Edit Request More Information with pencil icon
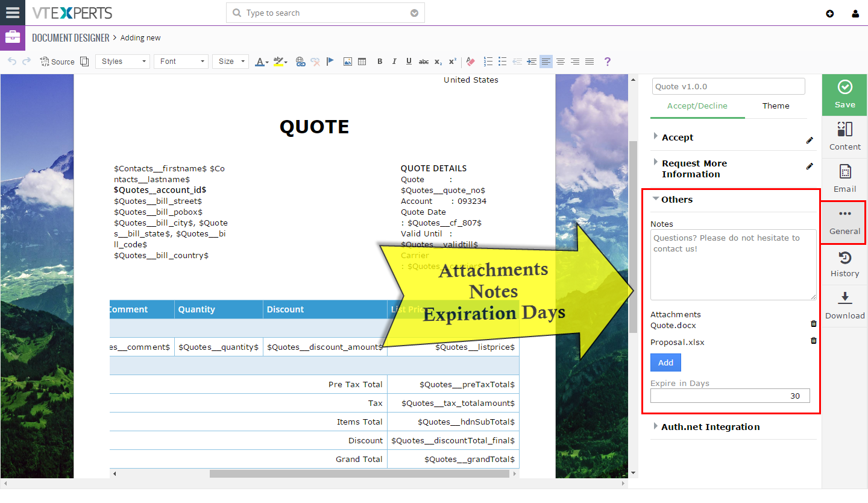This screenshot has width=868, height=503. click(810, 166)
